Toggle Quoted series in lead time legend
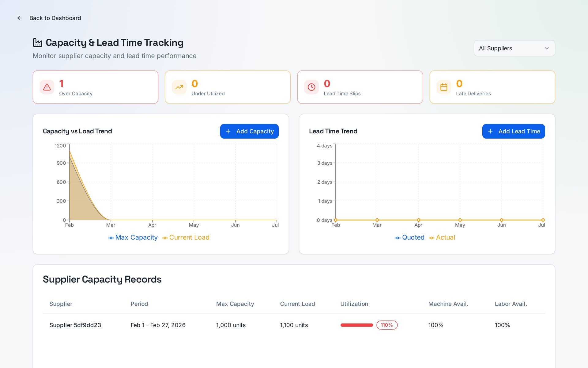 coord(410,237)
